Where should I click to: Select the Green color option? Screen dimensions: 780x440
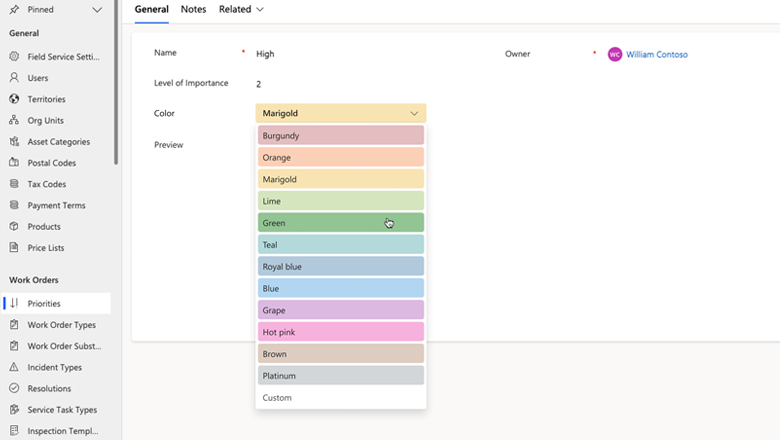click(341, 223)
